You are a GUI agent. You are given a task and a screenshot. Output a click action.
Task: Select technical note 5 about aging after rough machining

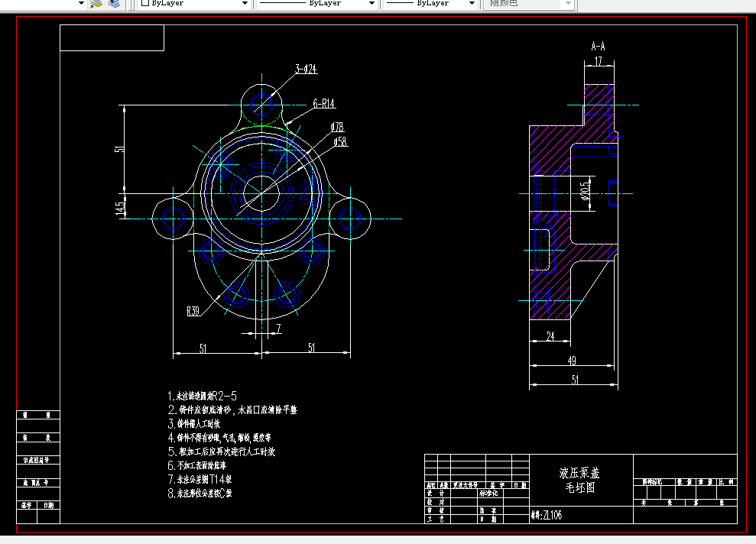coord(222,452)
